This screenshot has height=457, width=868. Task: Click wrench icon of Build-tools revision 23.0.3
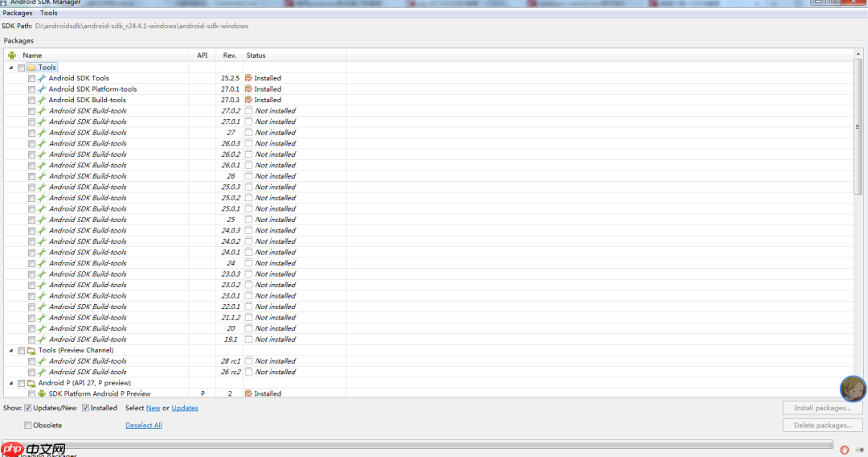[42, 274]
